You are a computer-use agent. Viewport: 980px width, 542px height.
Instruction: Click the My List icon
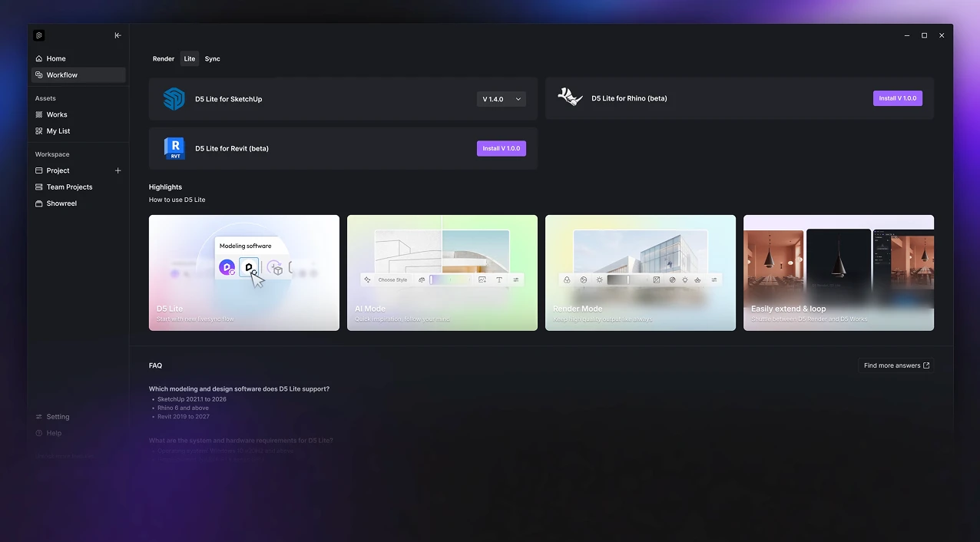tap(39, 131)
